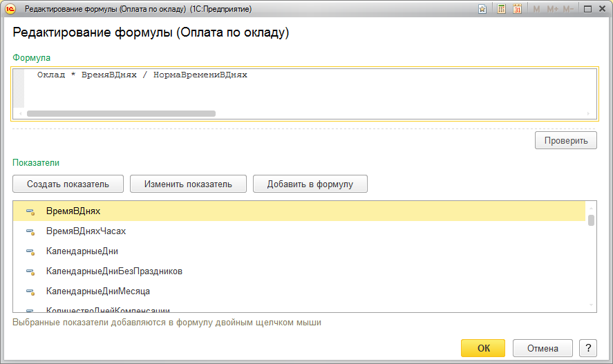The width and height of the screenshot is (613, 364).
Task: Click Создать показатель button
Action: point(68,184)
